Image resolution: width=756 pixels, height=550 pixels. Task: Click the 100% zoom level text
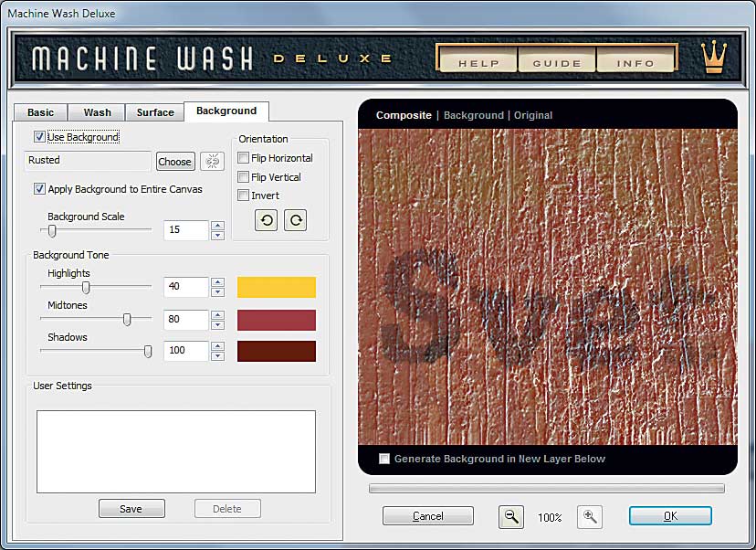[x=550, y=518]
